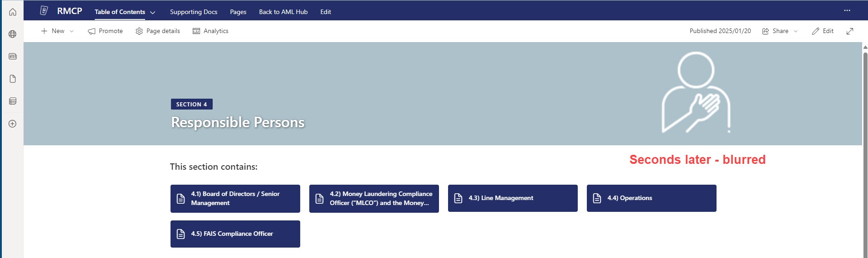Click the RMCP site logo icon
The width and height of the screenshot is (868, 258).
click(x=44, y=11)
